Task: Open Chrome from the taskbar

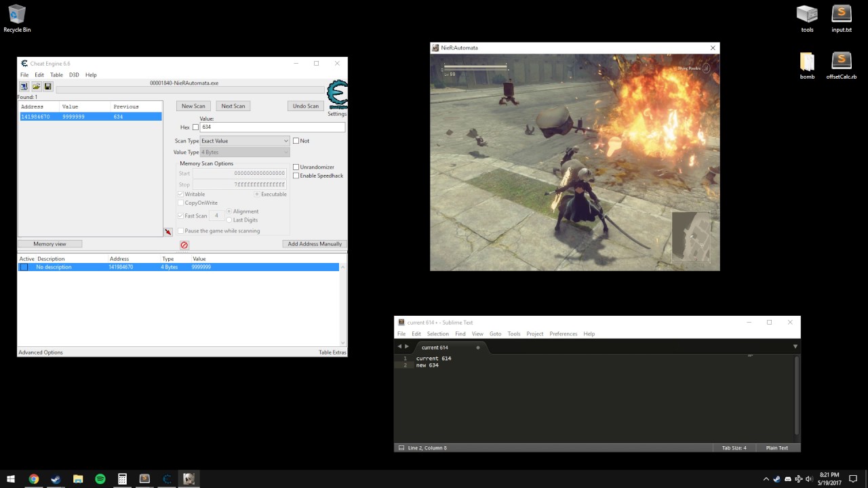Action: [x=34, y=479]
